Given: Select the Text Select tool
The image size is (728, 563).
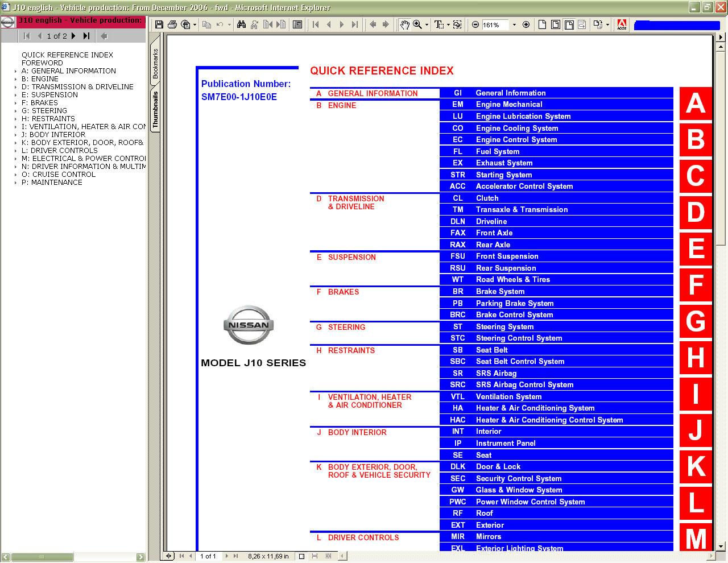Looking at the screenshot, I should point(439,24).
